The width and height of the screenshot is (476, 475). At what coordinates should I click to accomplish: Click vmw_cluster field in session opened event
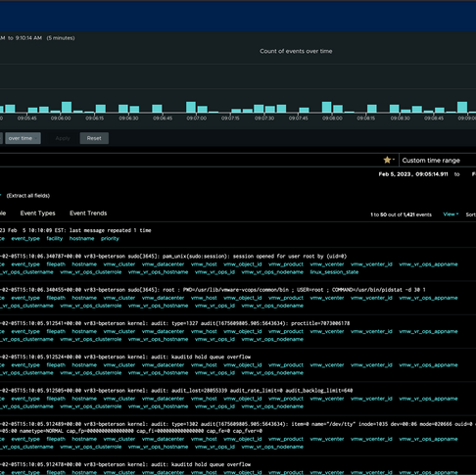(x=119, y=264)
